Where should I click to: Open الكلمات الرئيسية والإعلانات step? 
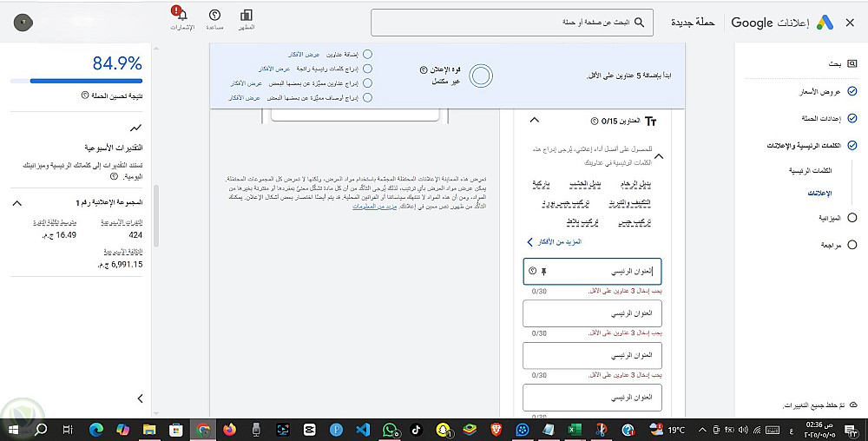point(804,146)
